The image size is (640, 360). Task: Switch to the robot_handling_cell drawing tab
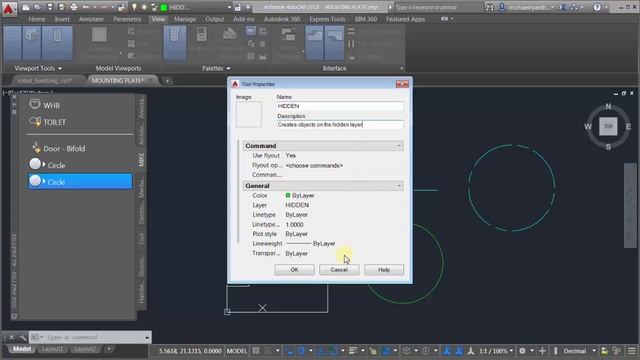click(45, 80)
